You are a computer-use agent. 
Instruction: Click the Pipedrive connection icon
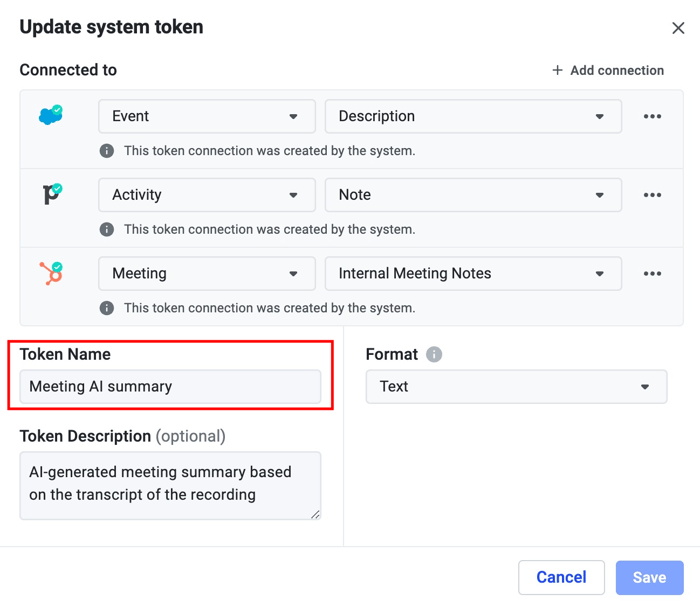pyautogui.click(x=52, y=194)
